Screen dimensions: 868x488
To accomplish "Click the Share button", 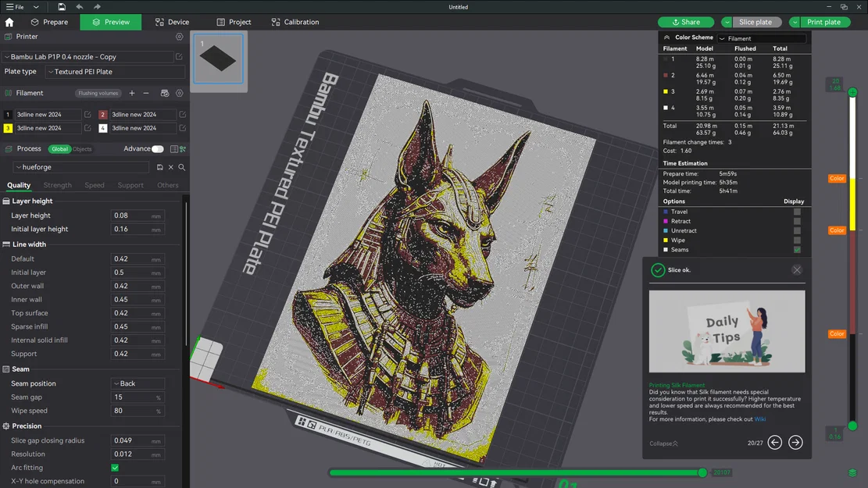I will (686, 22).
